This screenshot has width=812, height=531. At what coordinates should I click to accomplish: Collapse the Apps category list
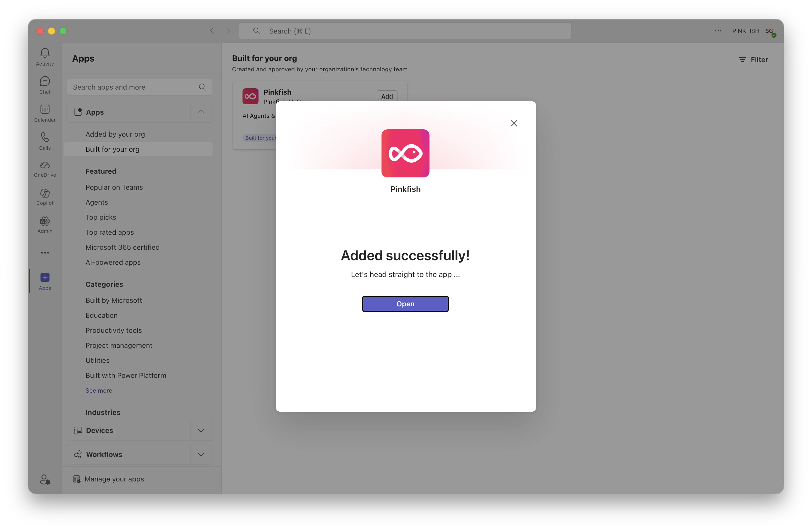pos(201,112)
